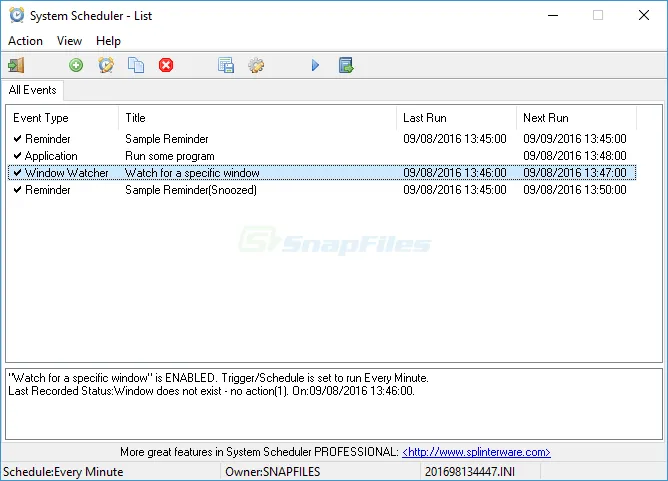Screen dimensions: 668x481
Task: Open the View menu
Action: (69, 41)
